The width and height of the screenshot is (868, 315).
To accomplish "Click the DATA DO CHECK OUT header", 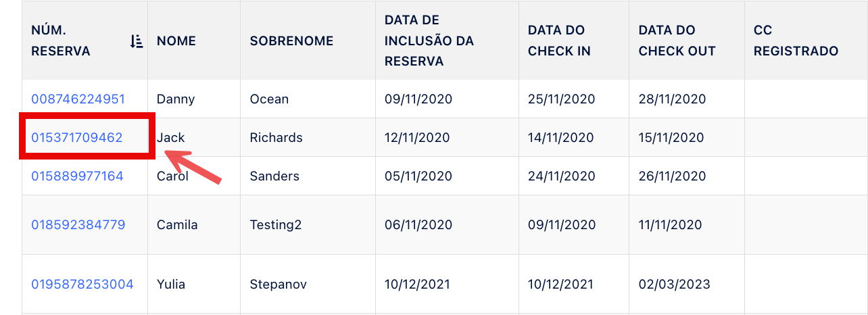I will 677,41.
